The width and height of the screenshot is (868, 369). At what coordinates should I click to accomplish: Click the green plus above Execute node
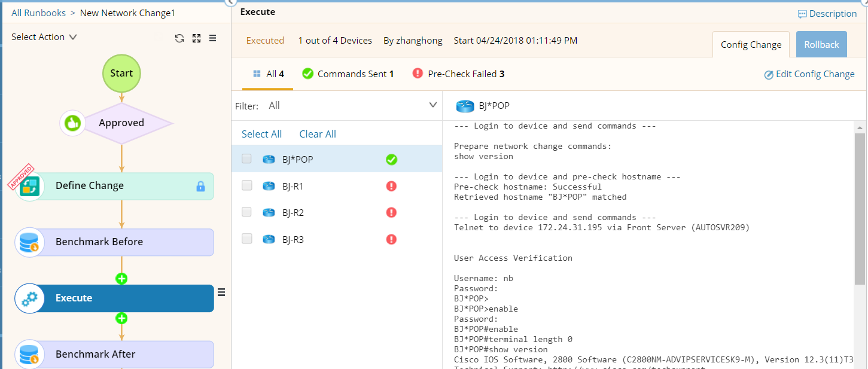coord(121,279)
